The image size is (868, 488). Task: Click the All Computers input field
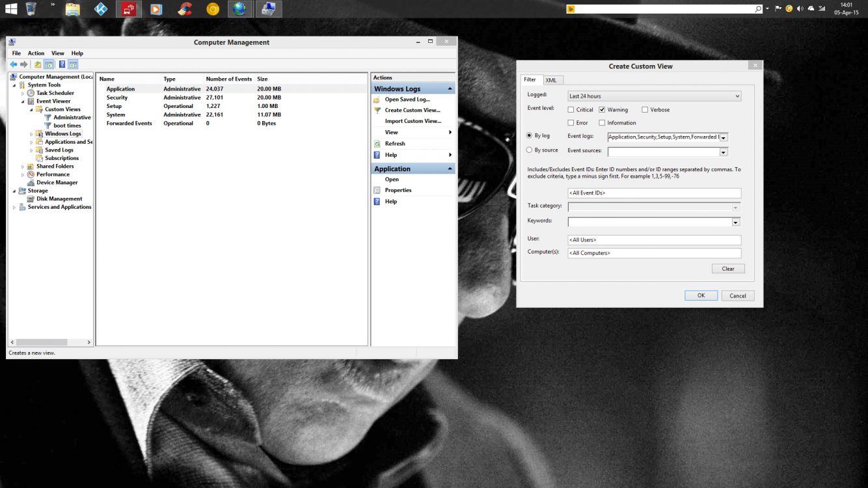pyautogui.click(x=655, y=253)
